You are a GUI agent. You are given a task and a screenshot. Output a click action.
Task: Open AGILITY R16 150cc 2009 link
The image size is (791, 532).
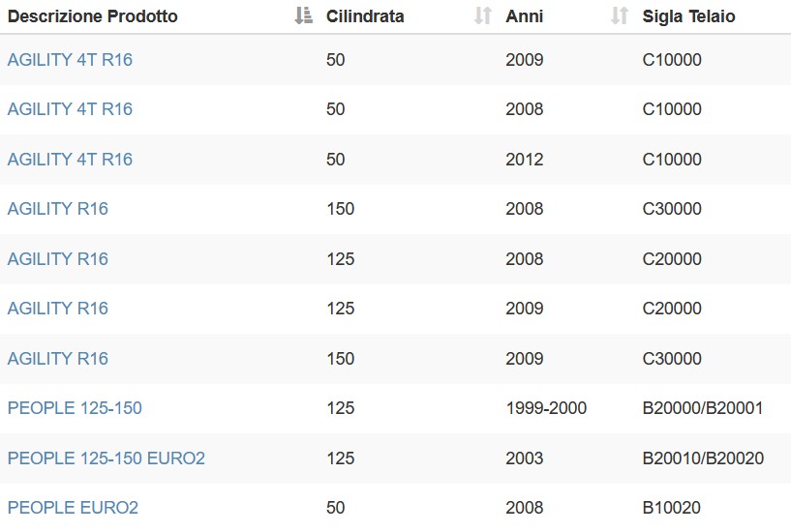click(58, 359)
